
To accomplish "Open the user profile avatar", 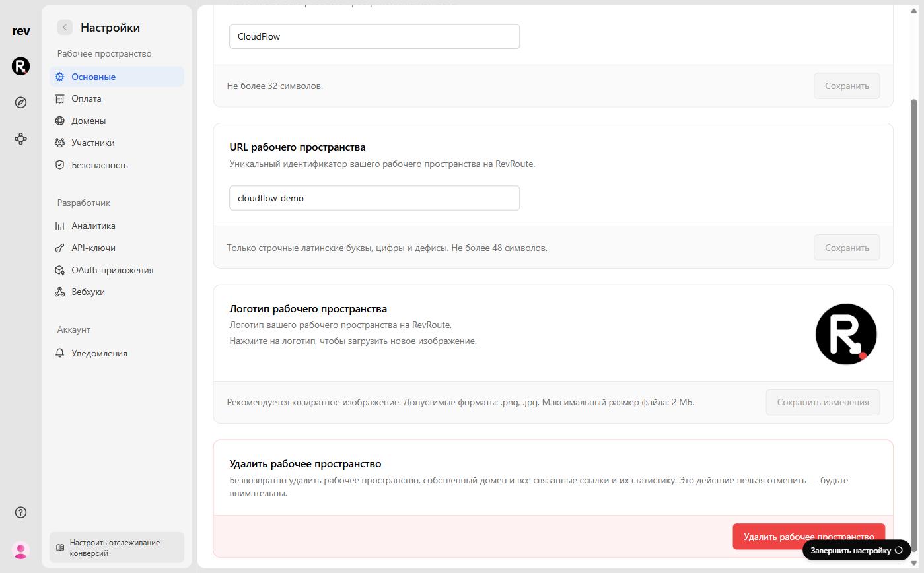I will [x=21, y=549].
